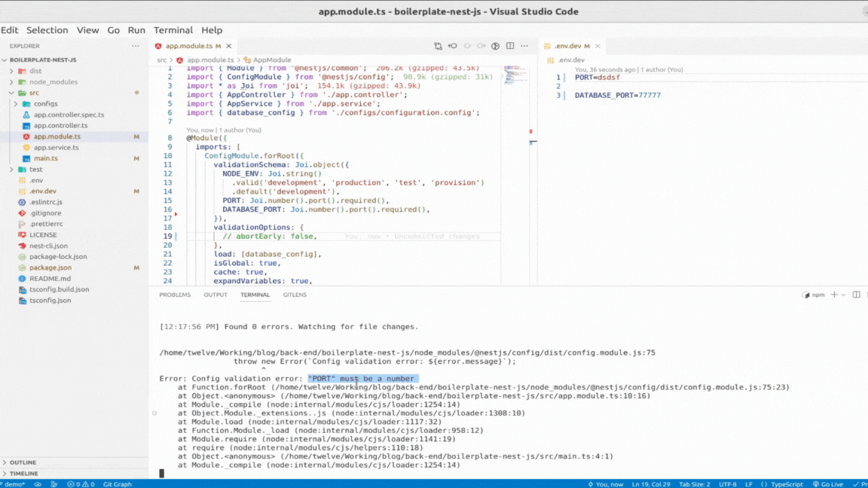Click the Go Live server icon in status bar
This screenshot has width=868, height=488.
[x=831, y=484]
